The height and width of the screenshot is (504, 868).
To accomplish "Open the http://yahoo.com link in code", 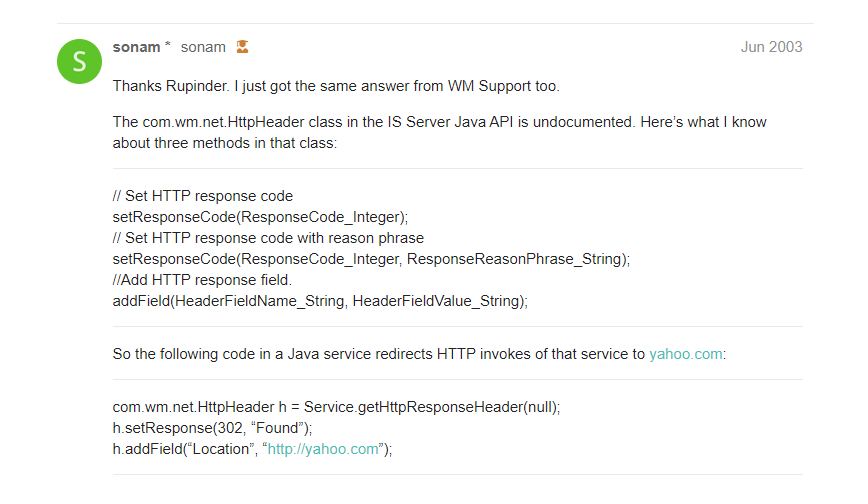I will tap(324, 449).
